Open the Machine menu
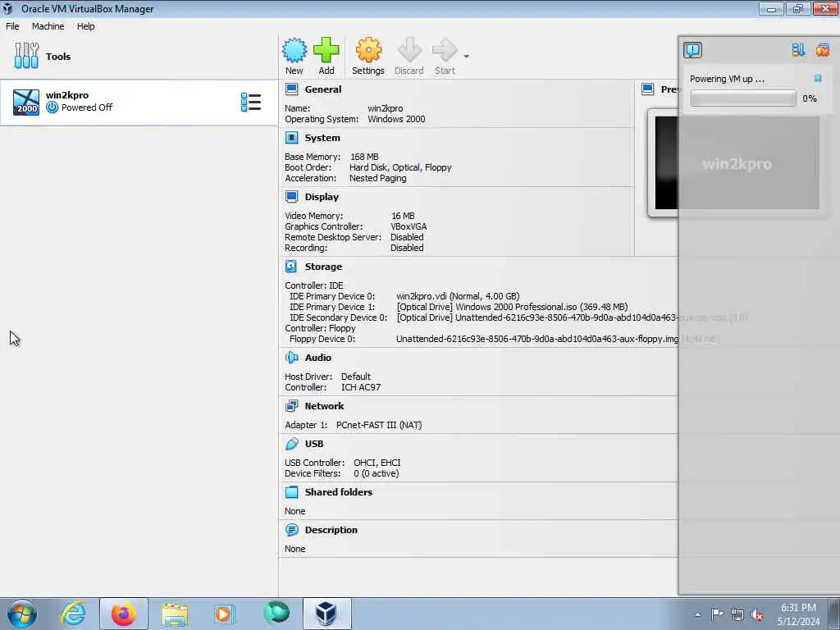The image size is (840, 630). pos(48,26)
